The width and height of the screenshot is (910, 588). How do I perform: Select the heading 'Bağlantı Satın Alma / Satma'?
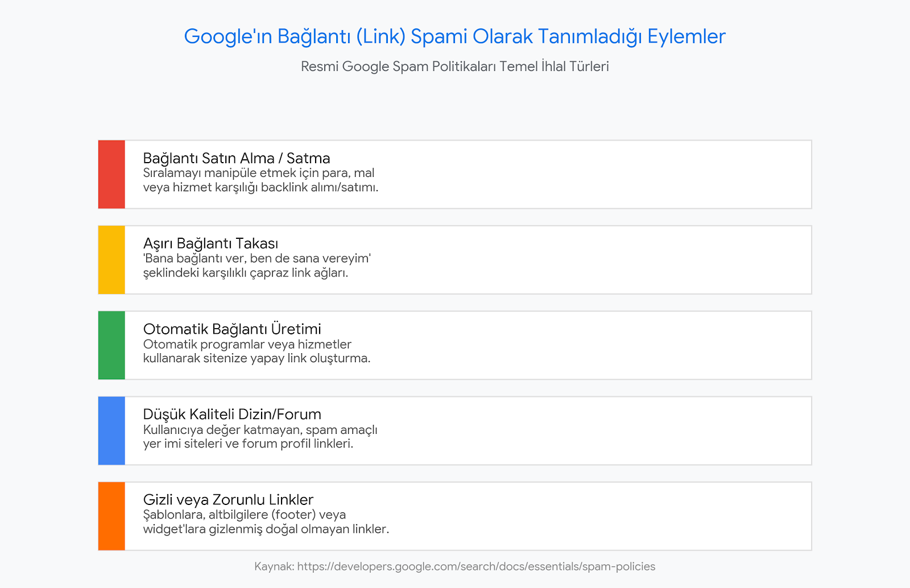tap(237, 158)
